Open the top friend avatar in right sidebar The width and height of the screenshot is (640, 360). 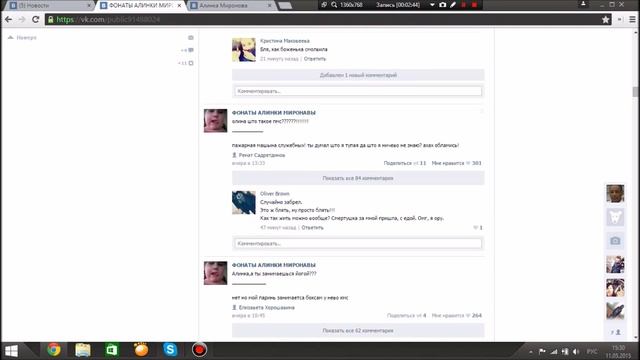[x=615, y=193]
